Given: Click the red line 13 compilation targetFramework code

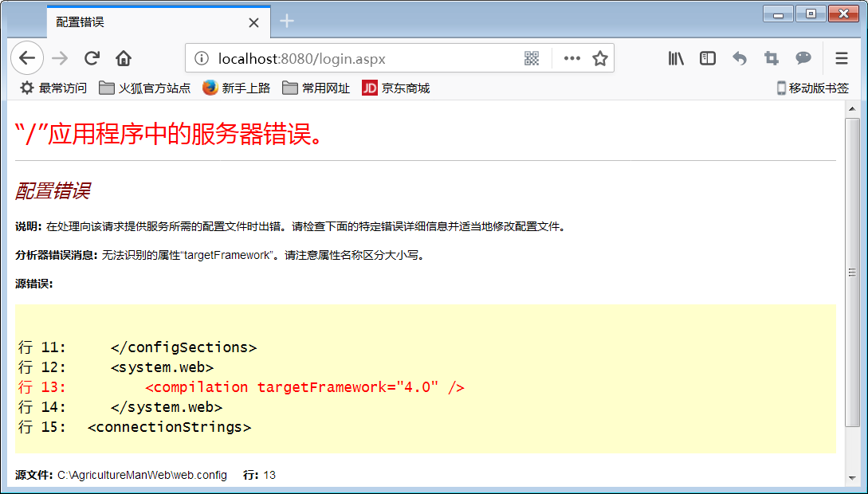Looking at the screenshot, I should pyautogui.click(x=304, y=387).
